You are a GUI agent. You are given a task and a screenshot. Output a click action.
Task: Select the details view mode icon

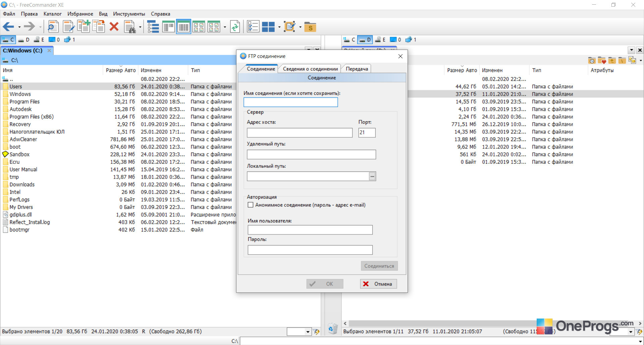point(183,27)
